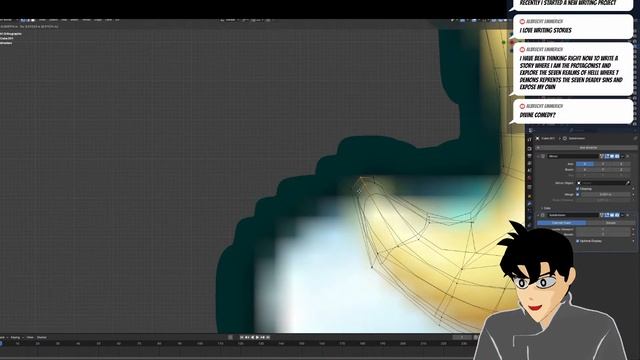Click the timeline jump to end button
Image resolution: width=640 pixels, height=360 pixels.
(x=268, y=338)
